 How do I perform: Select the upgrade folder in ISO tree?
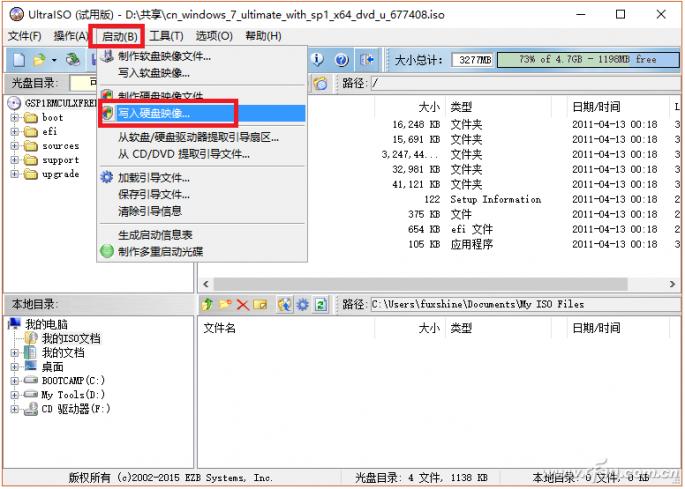[x=60, y=174]
